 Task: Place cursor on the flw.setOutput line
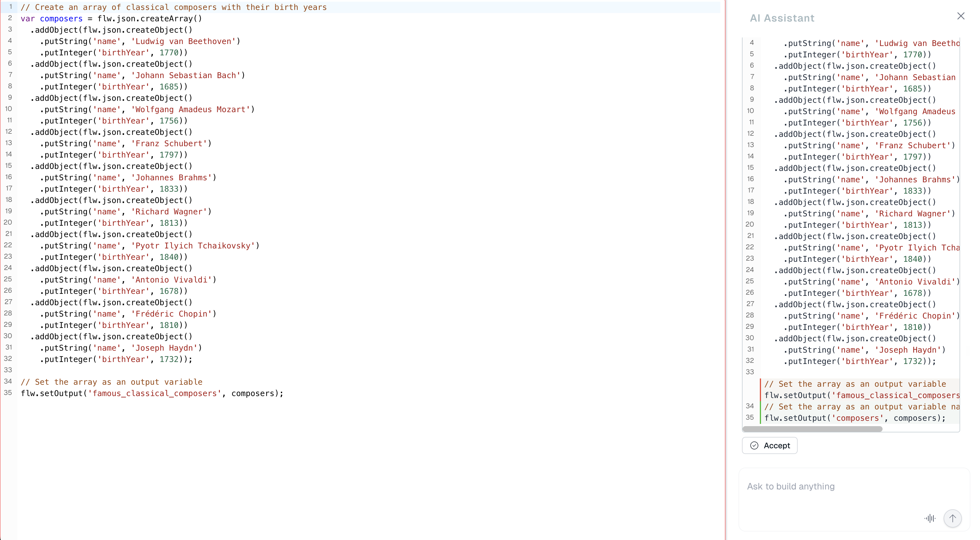152,394
